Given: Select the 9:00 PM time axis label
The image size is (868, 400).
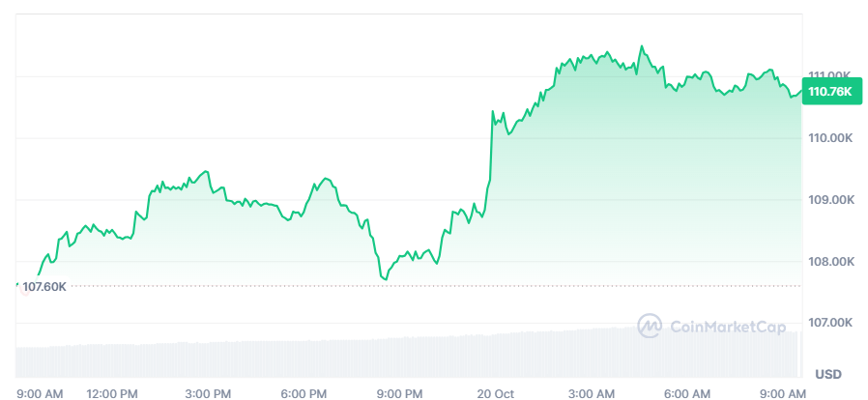Looking at the screenshot, I should pos(399,393).
